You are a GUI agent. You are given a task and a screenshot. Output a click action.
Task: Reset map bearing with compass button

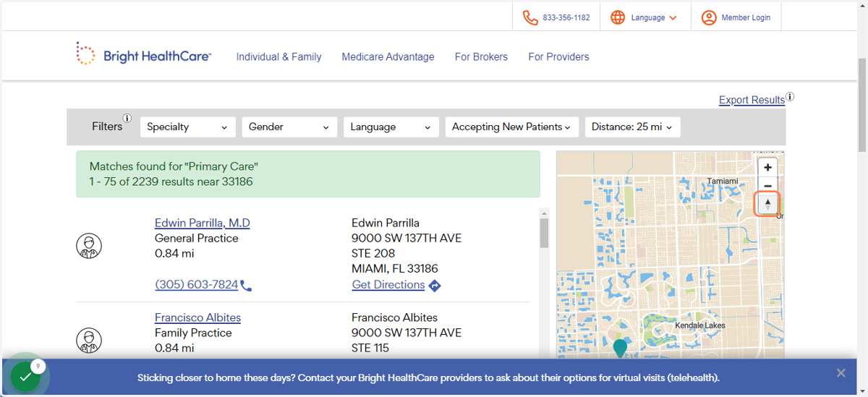click(767, 205)
